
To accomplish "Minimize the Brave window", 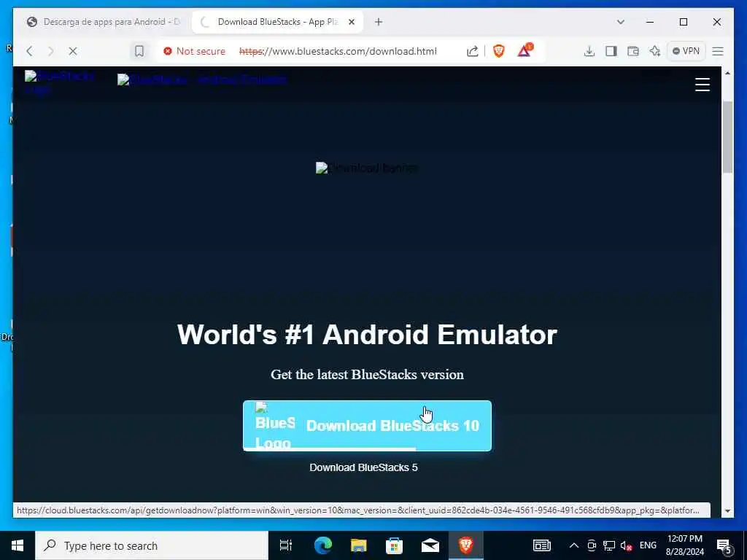I will point(650,22).
